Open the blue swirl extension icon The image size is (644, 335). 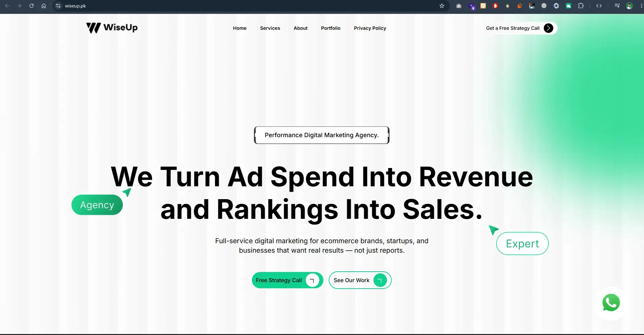[556, 6]
